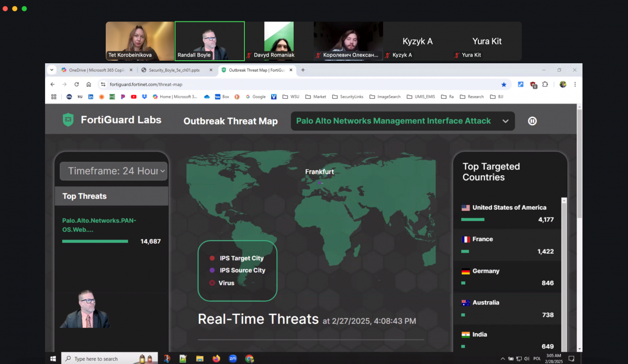Open the Chrome profile avatar
The height and width of the screenshot is (364, 628).
563,84
